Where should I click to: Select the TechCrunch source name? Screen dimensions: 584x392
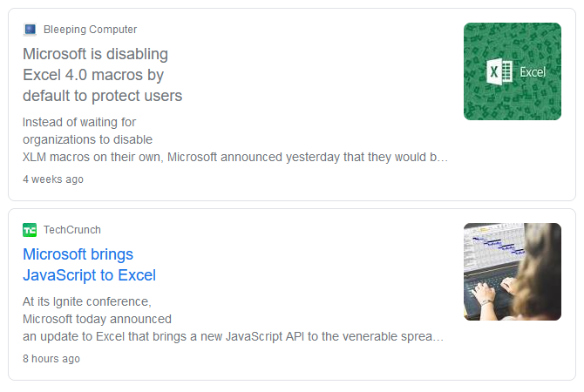71,230
